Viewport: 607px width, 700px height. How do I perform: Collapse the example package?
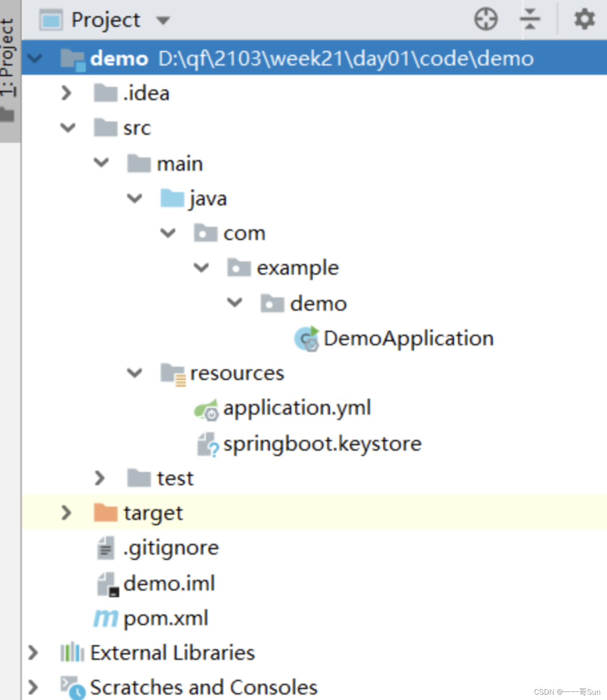click(201, 267)
